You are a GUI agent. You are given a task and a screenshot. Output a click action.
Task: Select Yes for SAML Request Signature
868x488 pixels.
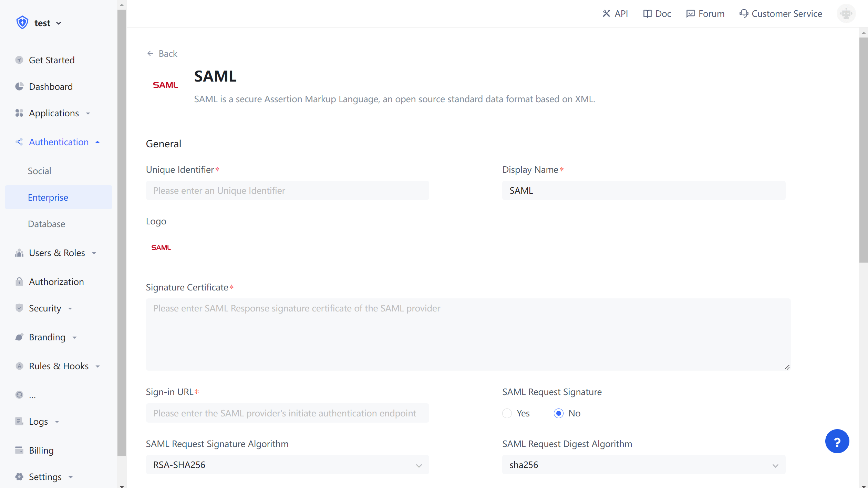point(507,413)
